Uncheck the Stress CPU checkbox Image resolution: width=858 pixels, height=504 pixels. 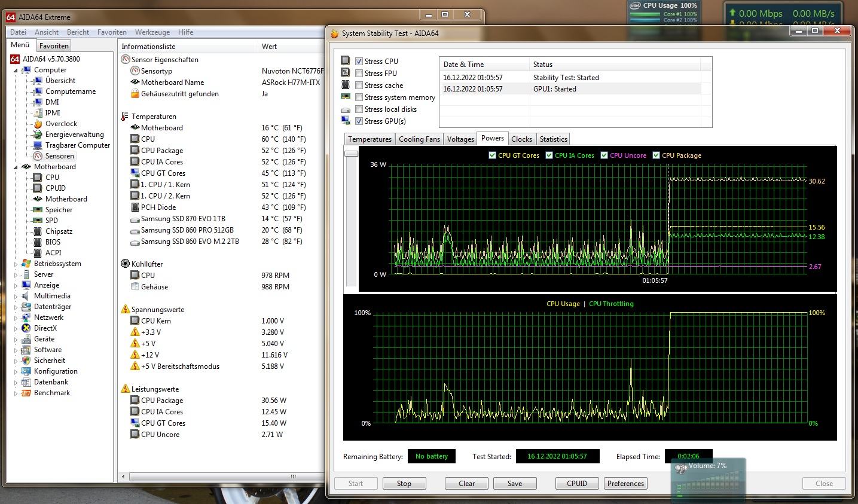359,62
